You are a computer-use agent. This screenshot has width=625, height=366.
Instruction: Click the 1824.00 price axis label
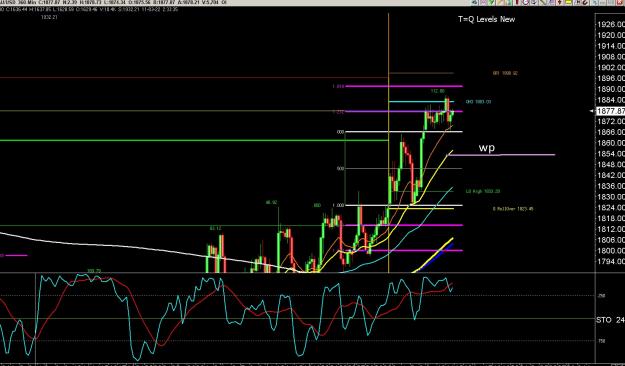coord(611,207)
